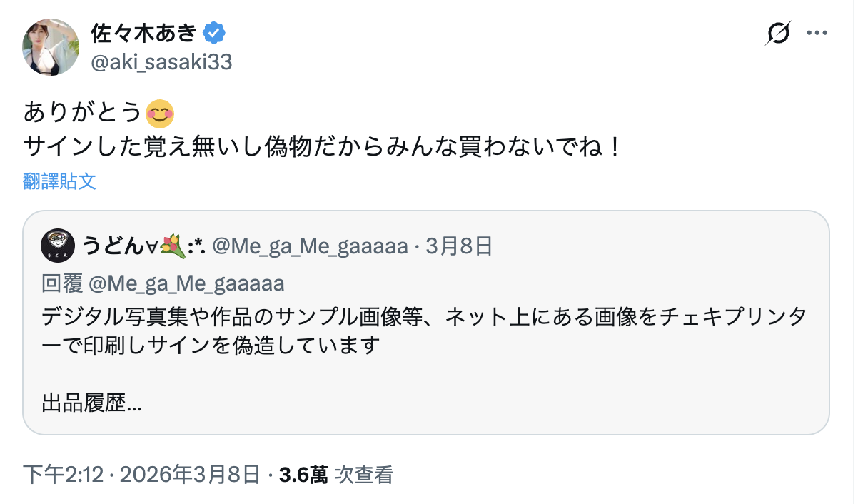The image size is (858, 504).
Task: Click the blue verified badge
Action: point(214,32)
